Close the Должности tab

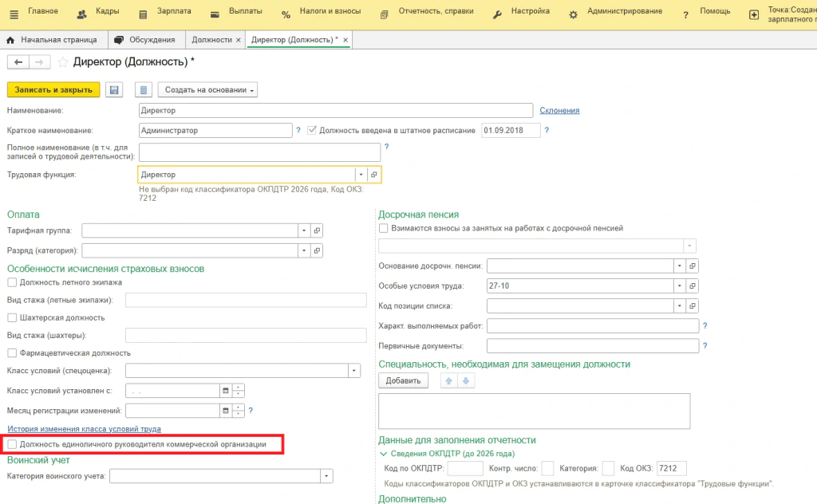coord(238,40)
